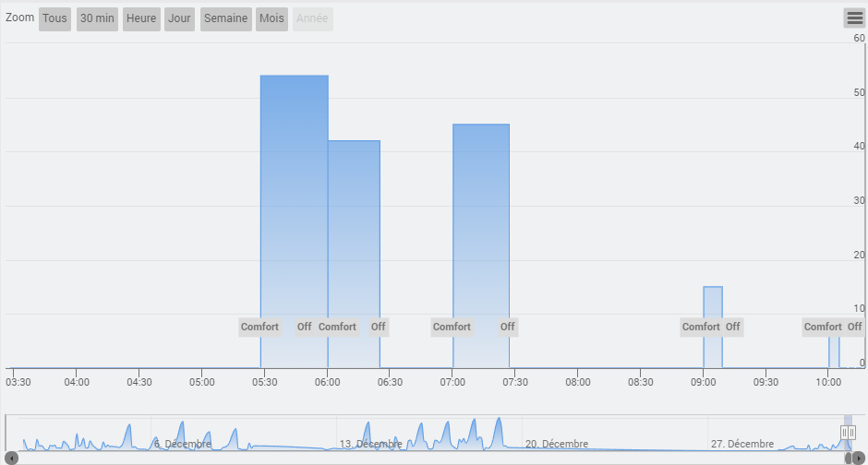Click the Off flag near 07:30
The width and height of the screenshot is (868, 465).
508,327
